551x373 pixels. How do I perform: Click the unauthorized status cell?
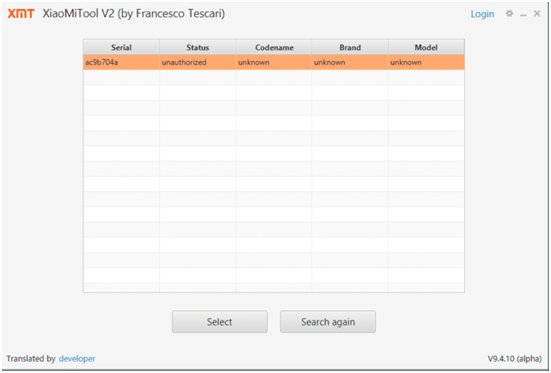click(x=197, y=62)
